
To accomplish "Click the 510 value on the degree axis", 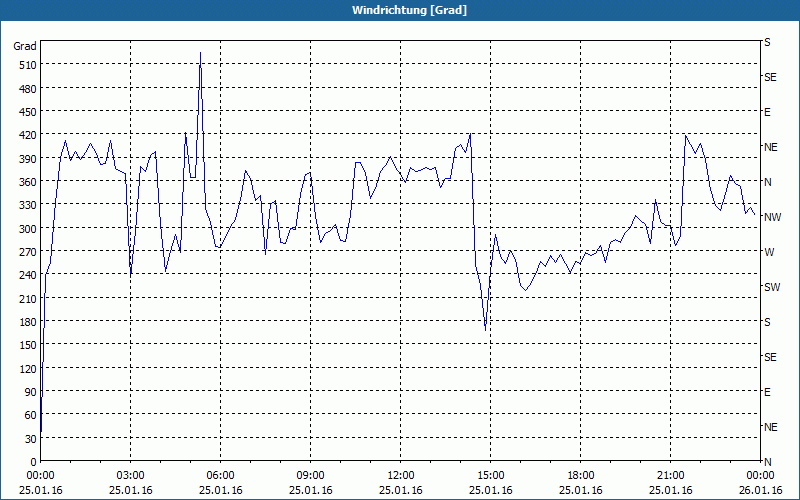I will click(x=28, y=65).
